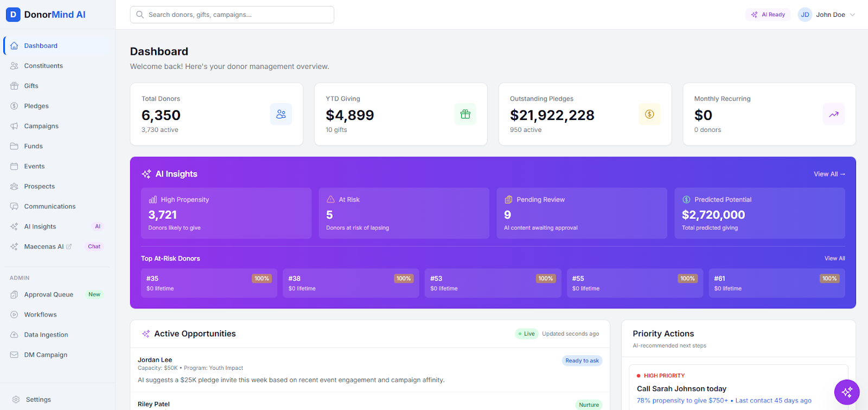Click the High Propensity bar chart icon
This screenshot has width=868, height=410.
click(153, 199)
